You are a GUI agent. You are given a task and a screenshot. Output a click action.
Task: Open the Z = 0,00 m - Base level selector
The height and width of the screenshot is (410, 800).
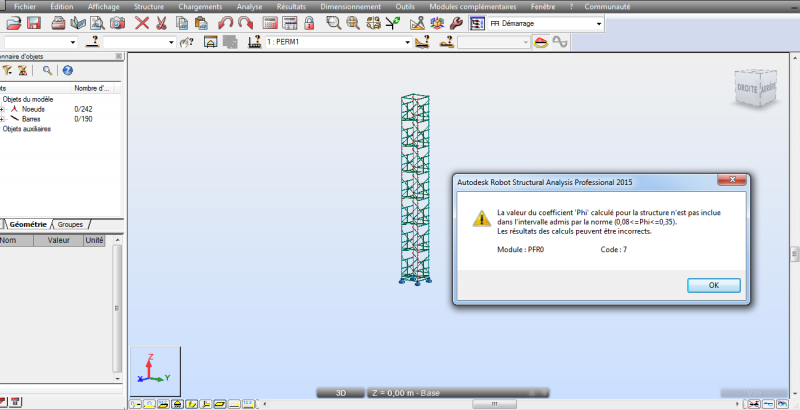pos(458,393)
